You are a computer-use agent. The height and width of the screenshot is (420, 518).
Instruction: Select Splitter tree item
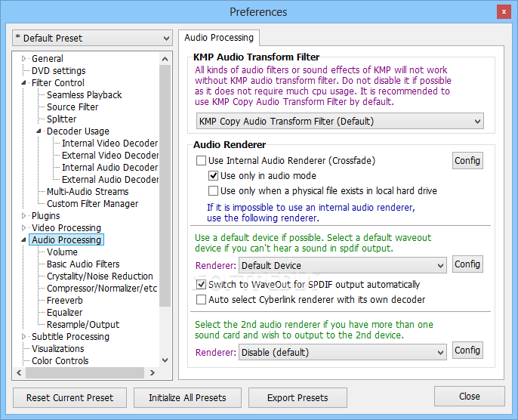pos(61,119)
